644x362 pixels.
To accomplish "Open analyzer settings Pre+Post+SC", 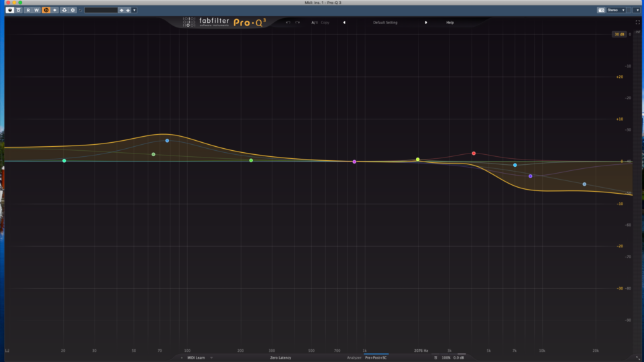I will 376,358.
